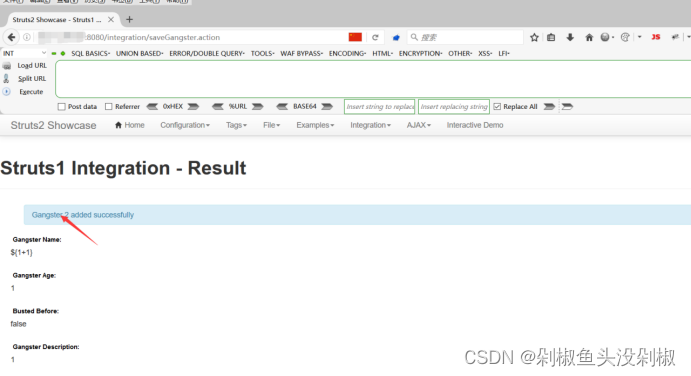Open a new tab with plus button
This screenshot has width=691, height=376.
pos(129,19)
